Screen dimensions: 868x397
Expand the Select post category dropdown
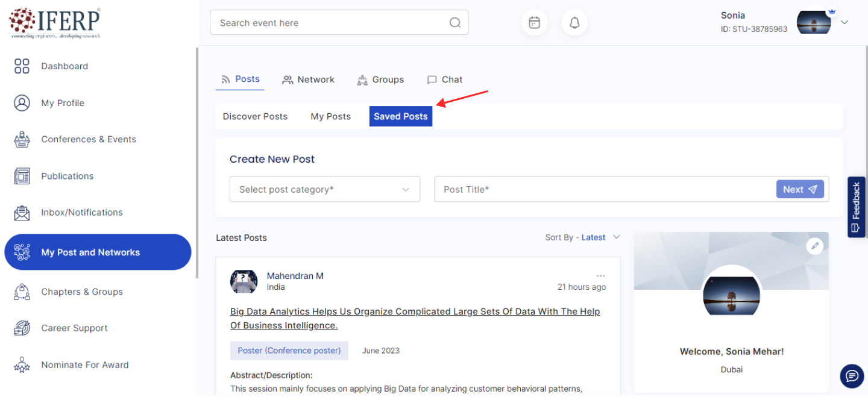324,189
